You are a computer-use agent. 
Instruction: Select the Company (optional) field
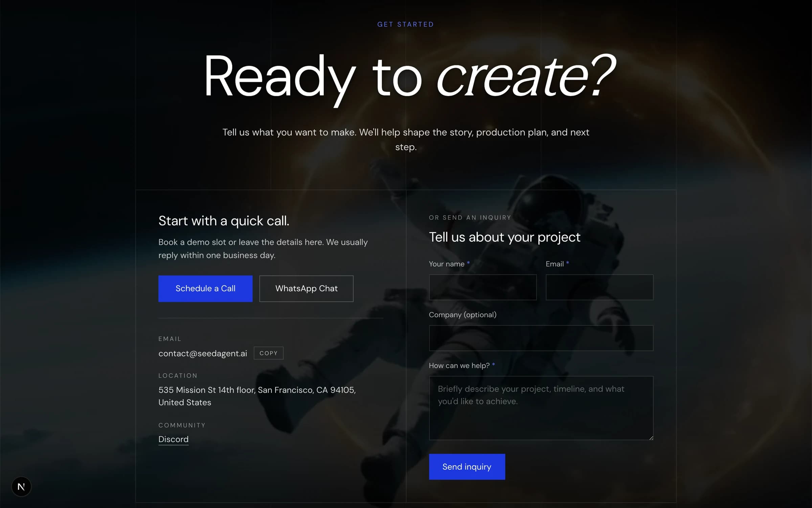click(541, 338)
